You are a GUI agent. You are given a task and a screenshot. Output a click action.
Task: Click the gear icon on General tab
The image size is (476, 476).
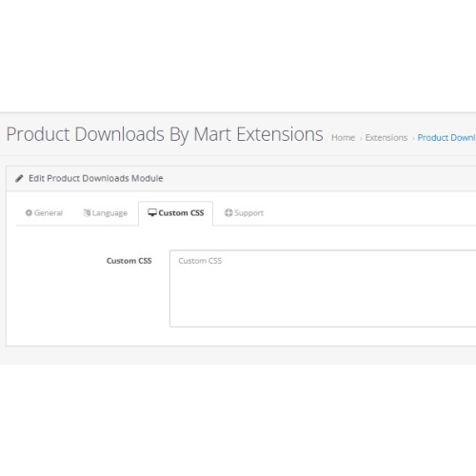click(29, 212)
